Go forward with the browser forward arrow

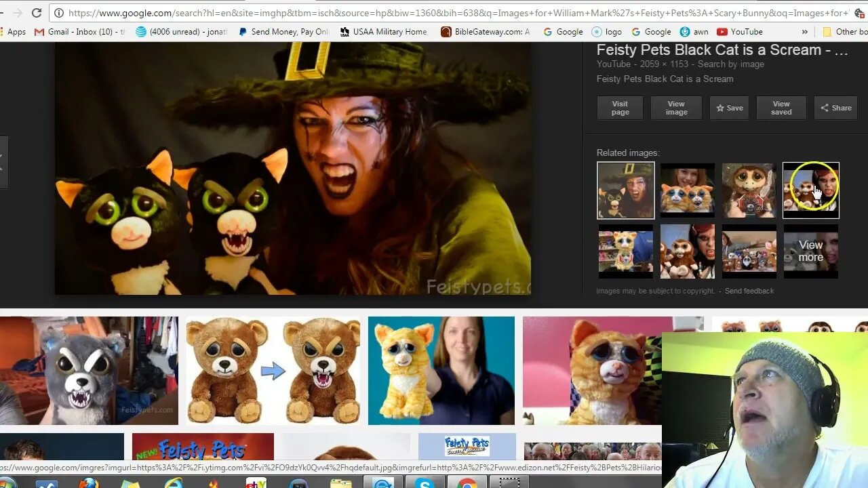(17, 13)
